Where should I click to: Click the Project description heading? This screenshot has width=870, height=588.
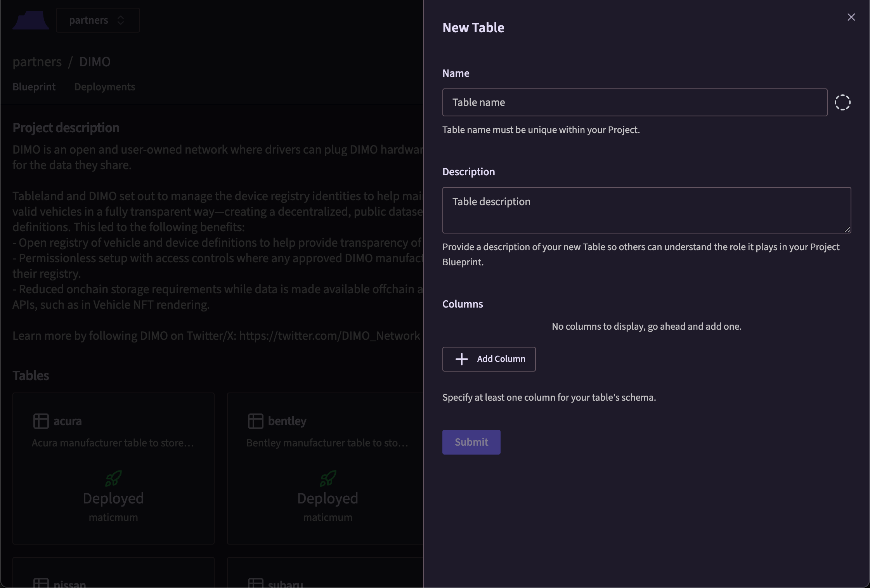(x=66, y=128)
